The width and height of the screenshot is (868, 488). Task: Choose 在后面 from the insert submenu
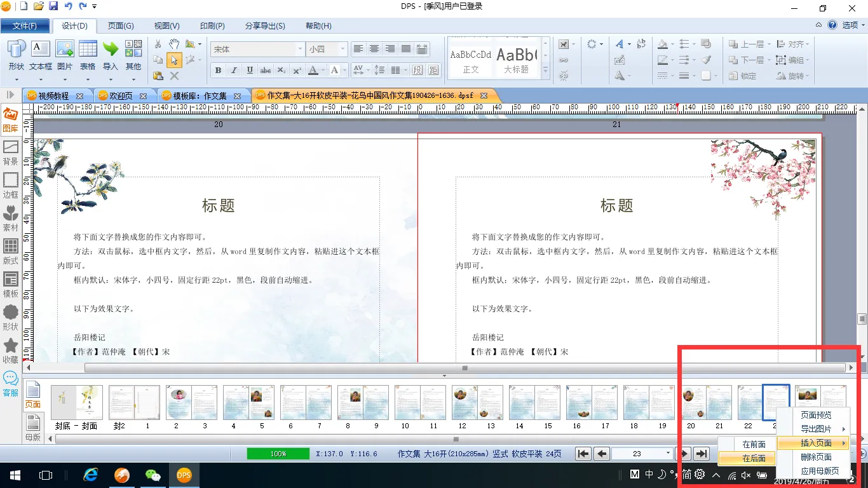(x=754, y=458)
